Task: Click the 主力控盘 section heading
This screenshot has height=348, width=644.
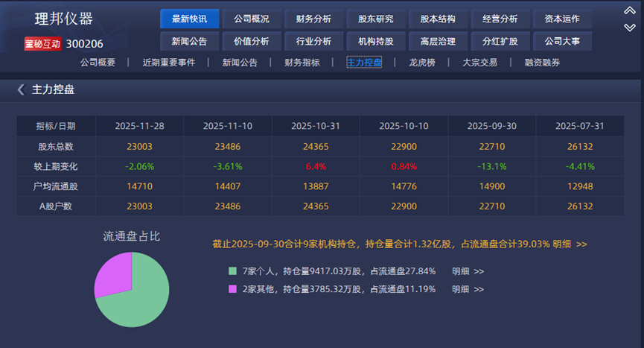Action: click(x=53, y=89)
